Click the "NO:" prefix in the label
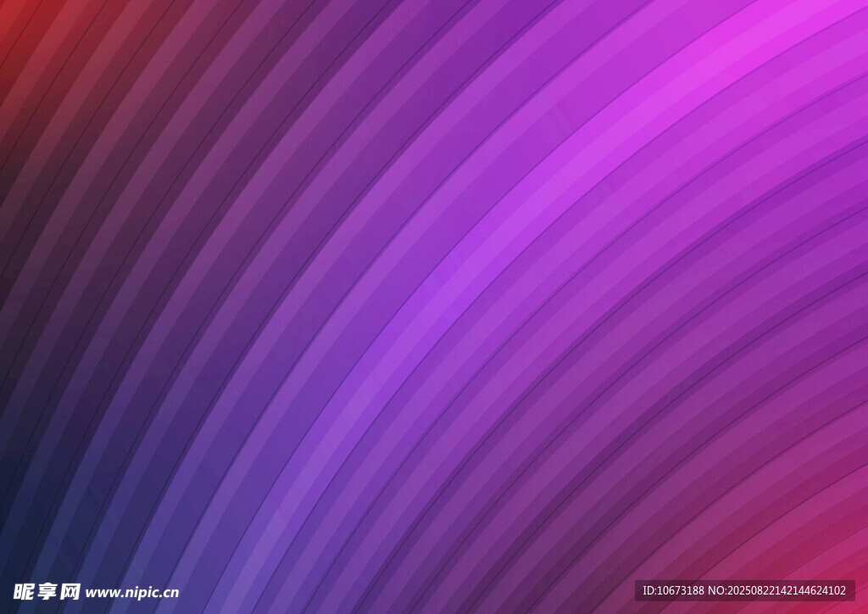Image resolution: width=868 pixels, height=614 pixels. pos(719,590)
